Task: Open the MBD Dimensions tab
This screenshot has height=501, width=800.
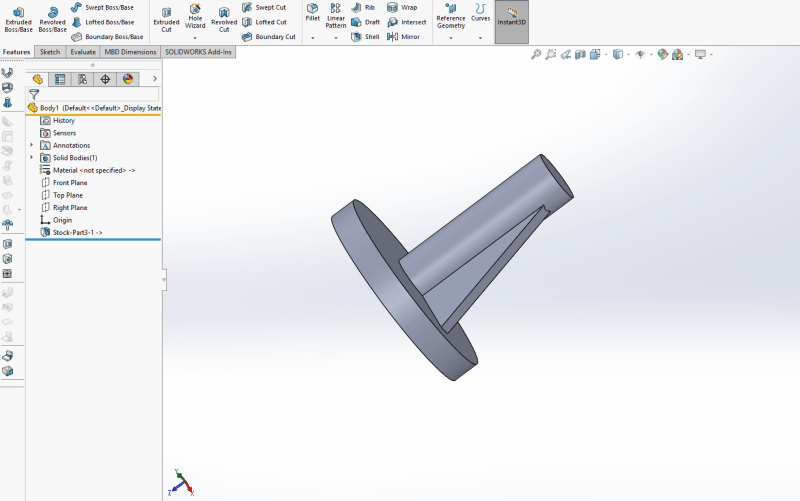Action: [130, 52]
